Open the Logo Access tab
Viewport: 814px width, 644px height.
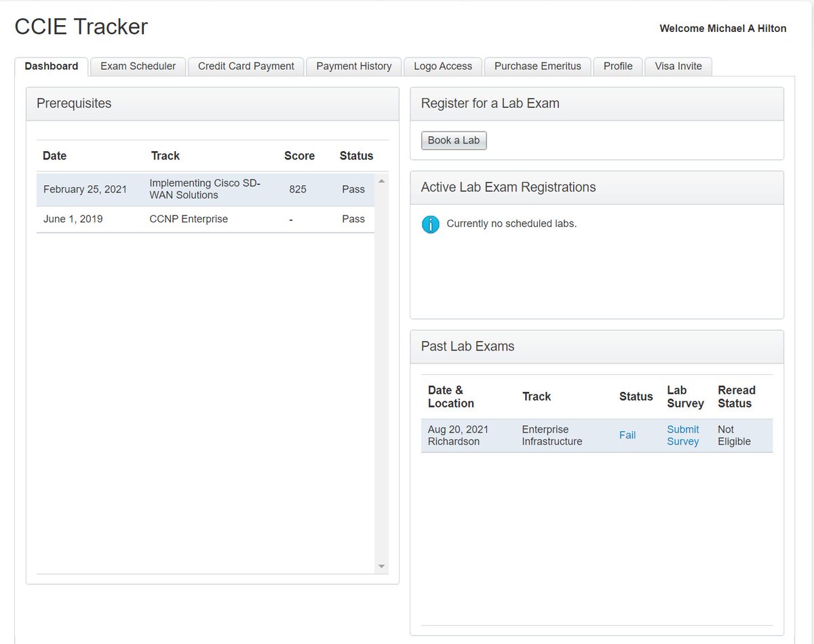(x=443, y=66)
